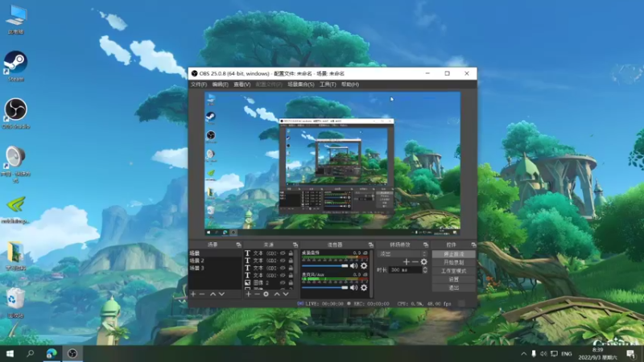This screenshot has height=362, width=644.
Task: Enable 工作室模式 studio mode button
Action: click(x=454, y=271)
